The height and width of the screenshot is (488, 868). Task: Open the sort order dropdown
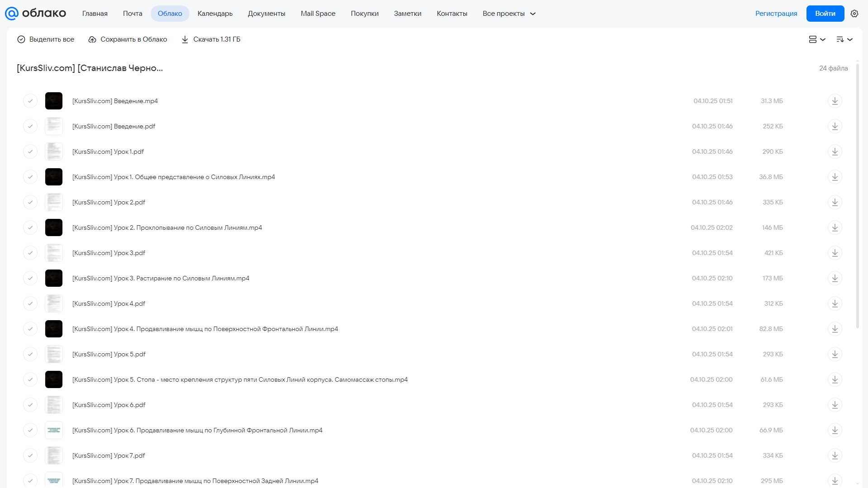pos(844,39)
